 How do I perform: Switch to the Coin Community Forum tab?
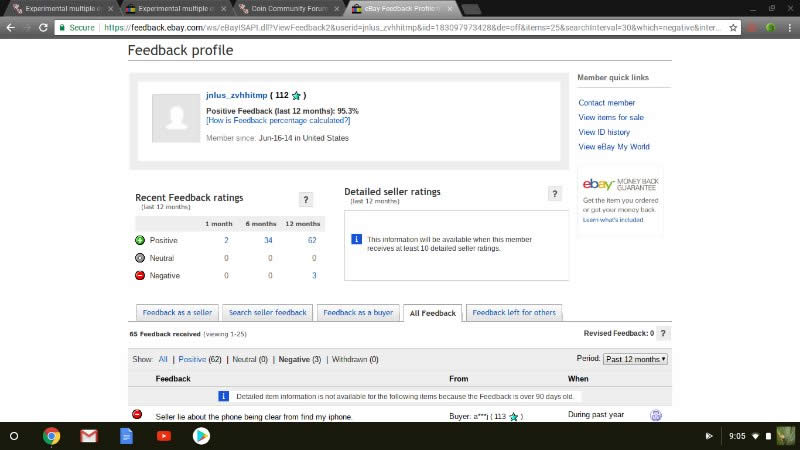pyautogui.click(x=287, y=9)
